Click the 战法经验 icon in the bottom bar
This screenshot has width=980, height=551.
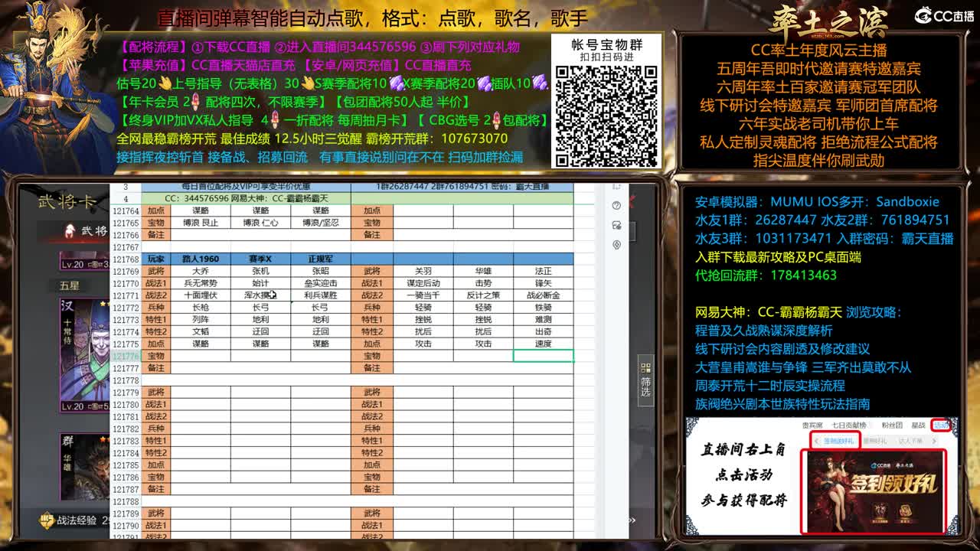47,520
